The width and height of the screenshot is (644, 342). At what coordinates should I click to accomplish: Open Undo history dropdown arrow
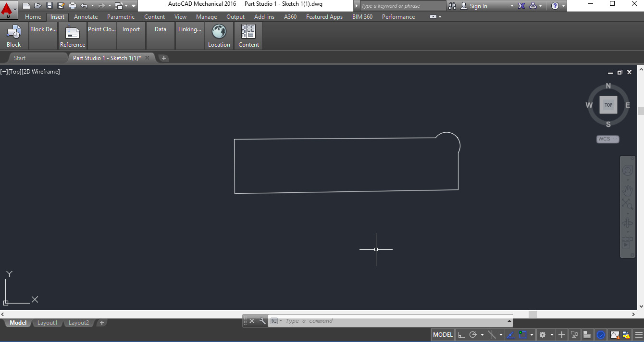pyautogui.click(x=92, y=6)
